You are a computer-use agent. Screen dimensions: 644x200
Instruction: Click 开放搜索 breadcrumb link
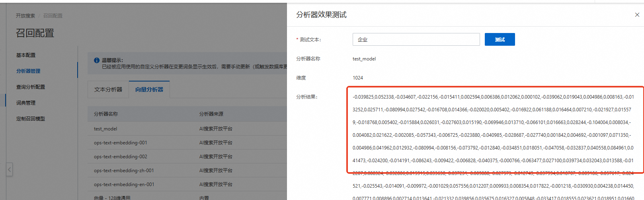[x=25, y=16]
